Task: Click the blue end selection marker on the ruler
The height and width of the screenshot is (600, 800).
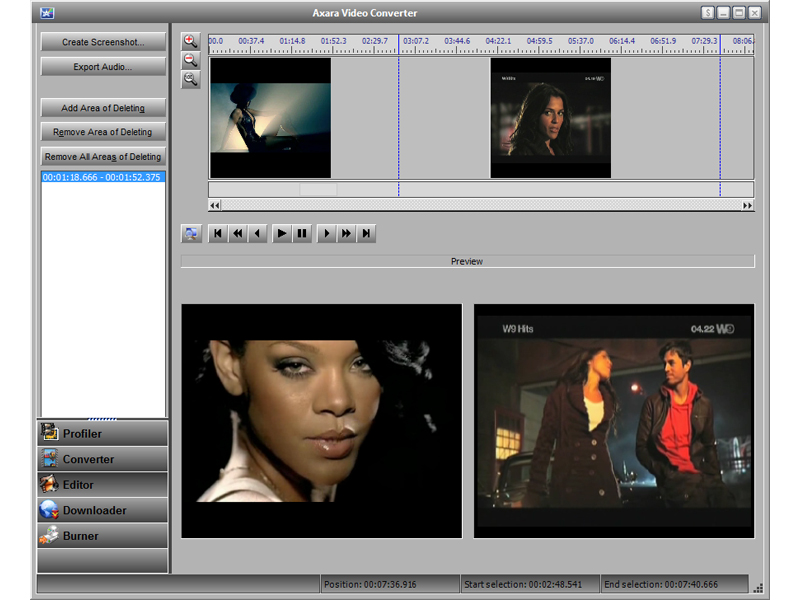Action: [720, 44]
